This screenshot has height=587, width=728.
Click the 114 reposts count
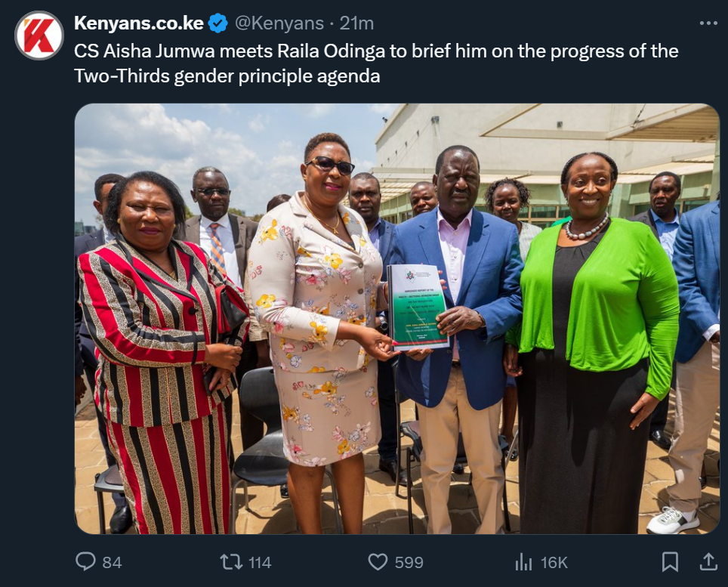[x=260, y=562]
